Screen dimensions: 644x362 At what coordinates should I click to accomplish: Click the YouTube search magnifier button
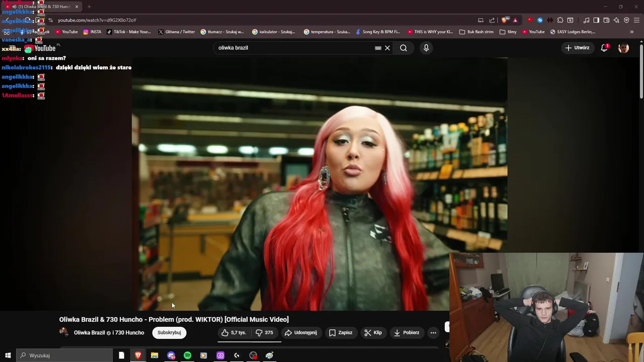(404, 48)
